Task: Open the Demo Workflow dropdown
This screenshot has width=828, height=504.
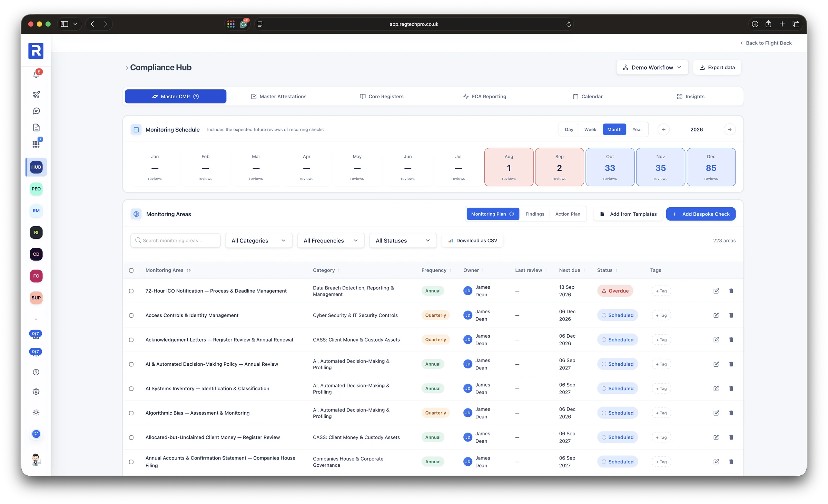Action: click(x=652, y=67)
